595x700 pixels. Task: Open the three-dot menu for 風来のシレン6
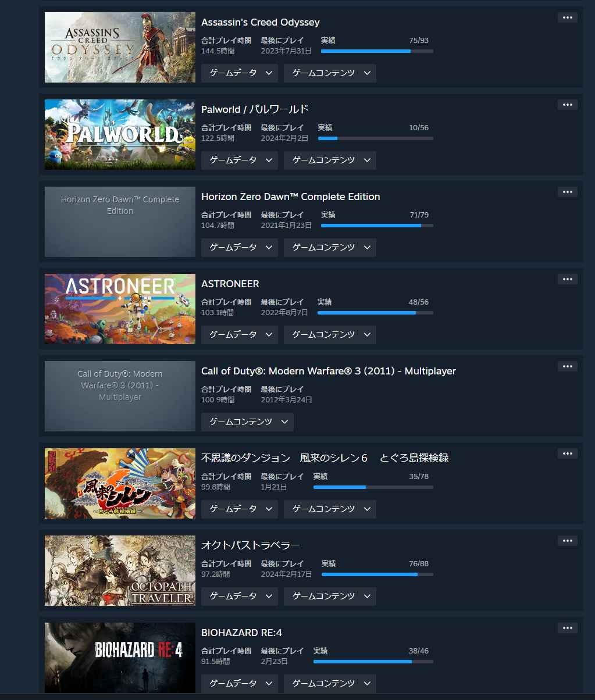[567, 453]
